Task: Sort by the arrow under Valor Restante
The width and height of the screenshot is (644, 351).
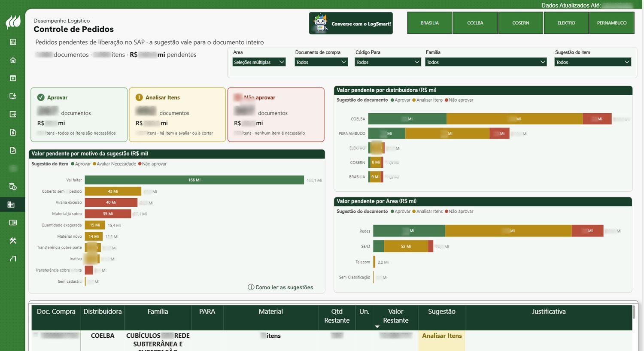Action: click(x=377, y=327)
